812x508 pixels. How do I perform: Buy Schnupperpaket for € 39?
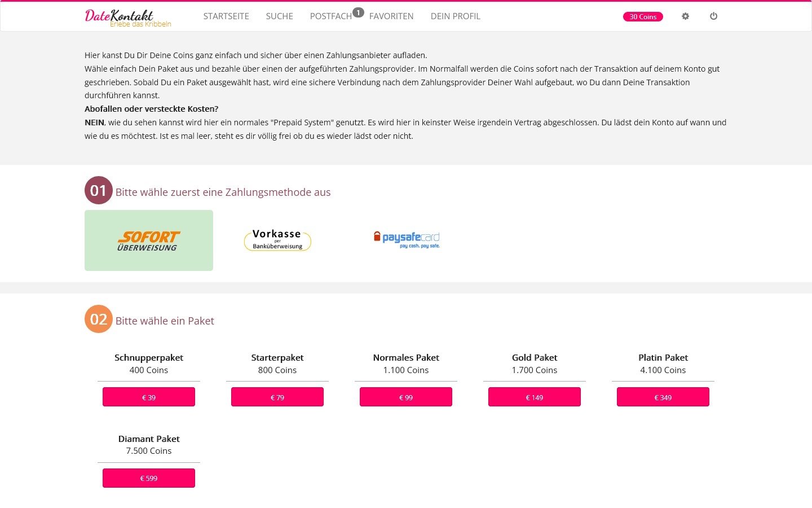pos(149,397)
